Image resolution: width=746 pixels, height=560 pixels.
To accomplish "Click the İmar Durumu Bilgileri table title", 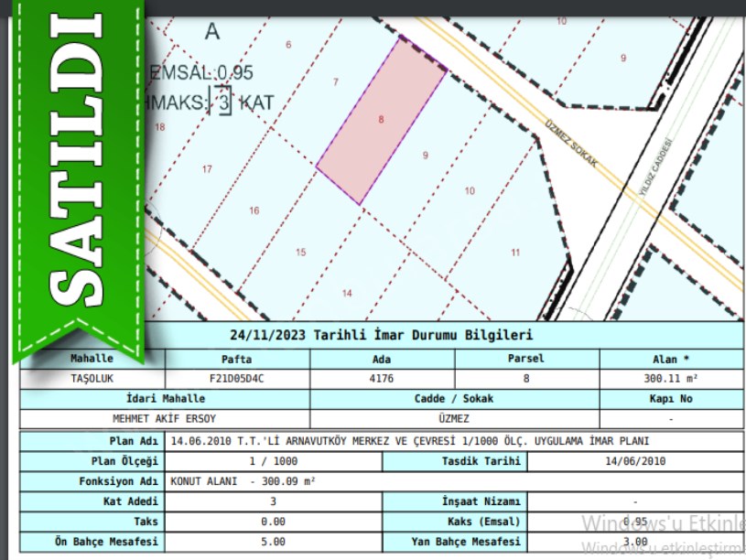I will pyautogui.click(x=381, y=336).
